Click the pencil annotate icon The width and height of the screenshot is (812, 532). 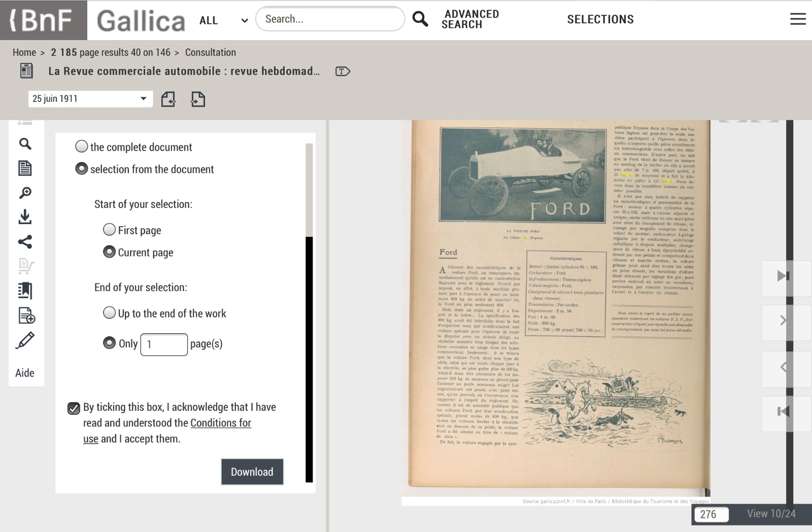[x=25, y=340]
